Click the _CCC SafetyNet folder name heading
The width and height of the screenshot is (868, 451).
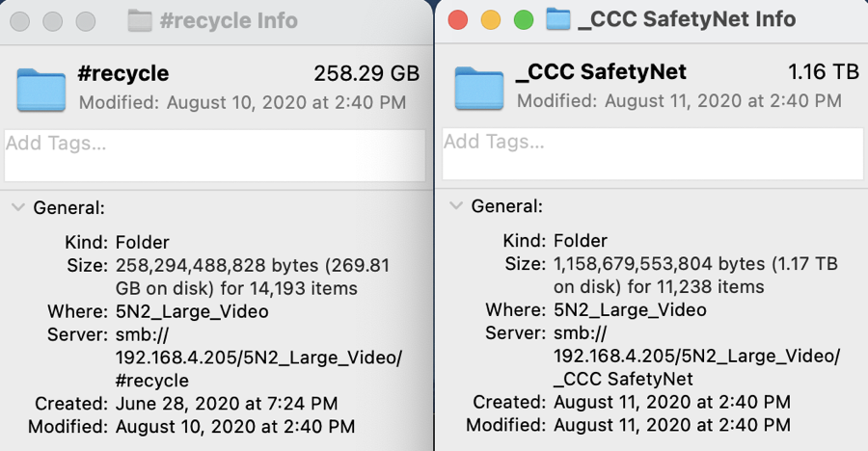[602, 71]
